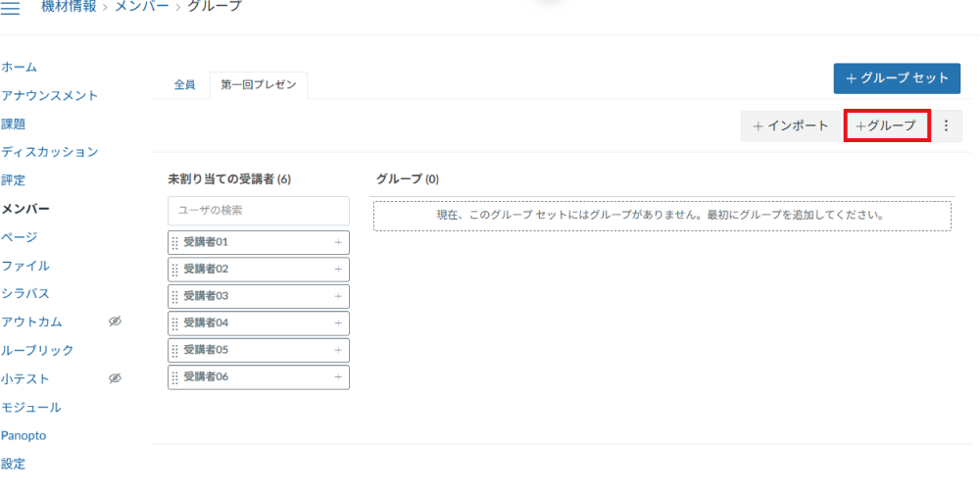The height and width of the screenshot is (496, 980).
Task: Click the plus icon beside 受講者01
Action: click(338, 242)
